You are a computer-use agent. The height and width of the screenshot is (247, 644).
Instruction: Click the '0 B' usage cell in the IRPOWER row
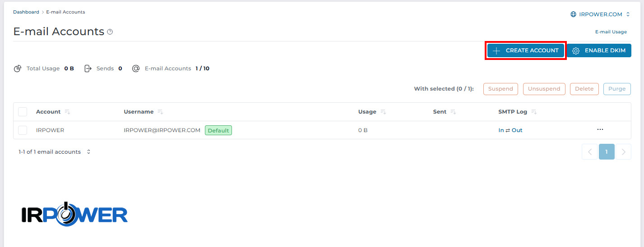tap(363, 130)
